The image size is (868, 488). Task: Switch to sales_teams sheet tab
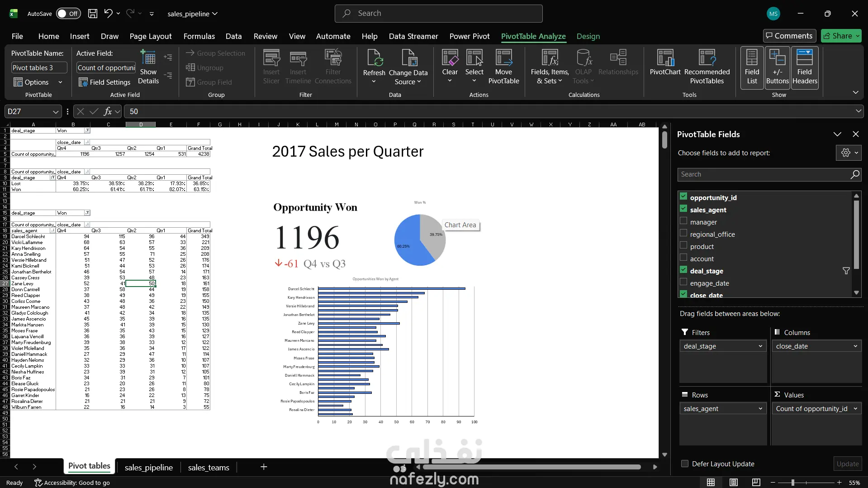[209, 467]
